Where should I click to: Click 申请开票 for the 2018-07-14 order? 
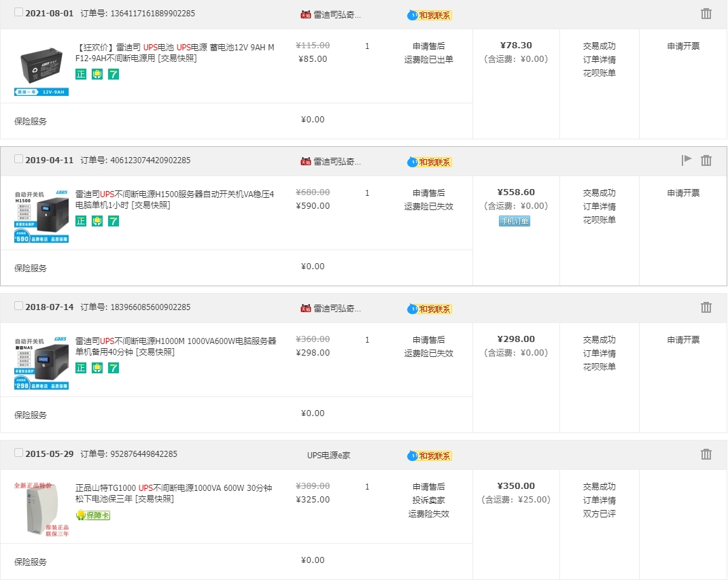pyautogui.click(x=683, y=339)
